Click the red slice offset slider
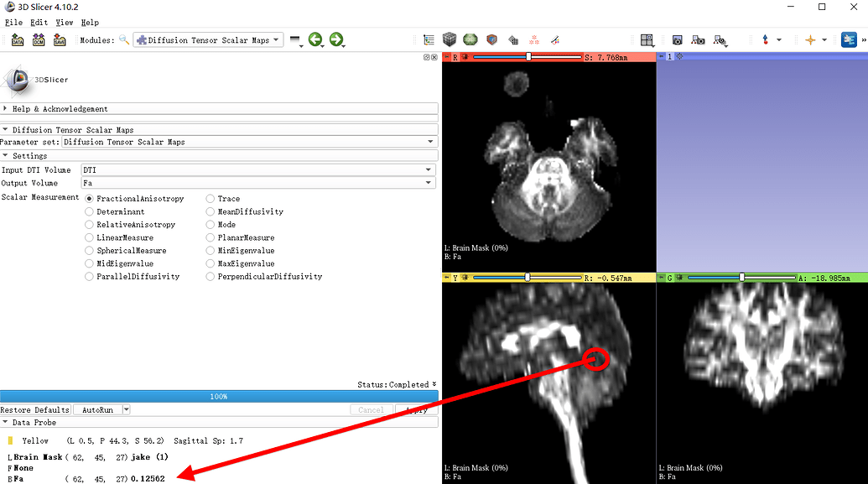 click(x=528, y=56)
